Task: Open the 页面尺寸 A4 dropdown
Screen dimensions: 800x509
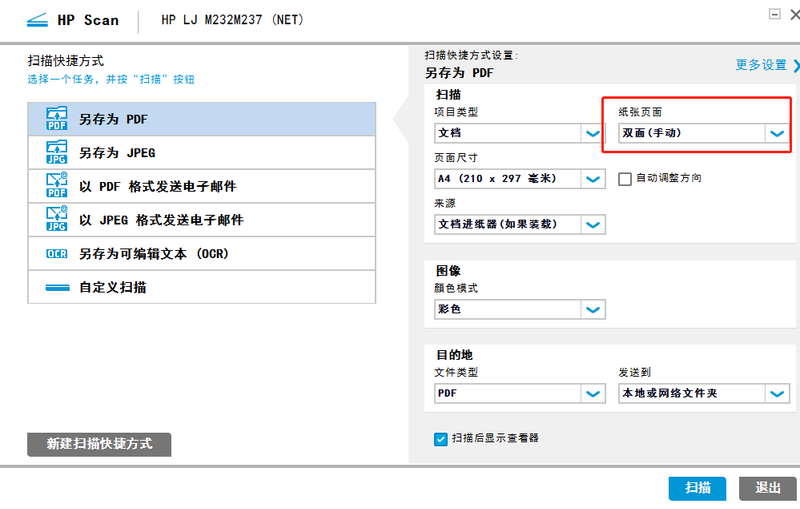Action: pyautogui.click(x=592, y=179)
